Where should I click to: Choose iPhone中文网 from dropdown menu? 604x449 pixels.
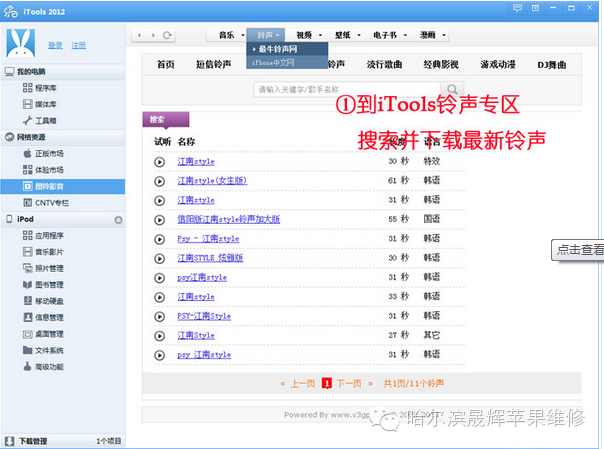[x=287, y=62]
